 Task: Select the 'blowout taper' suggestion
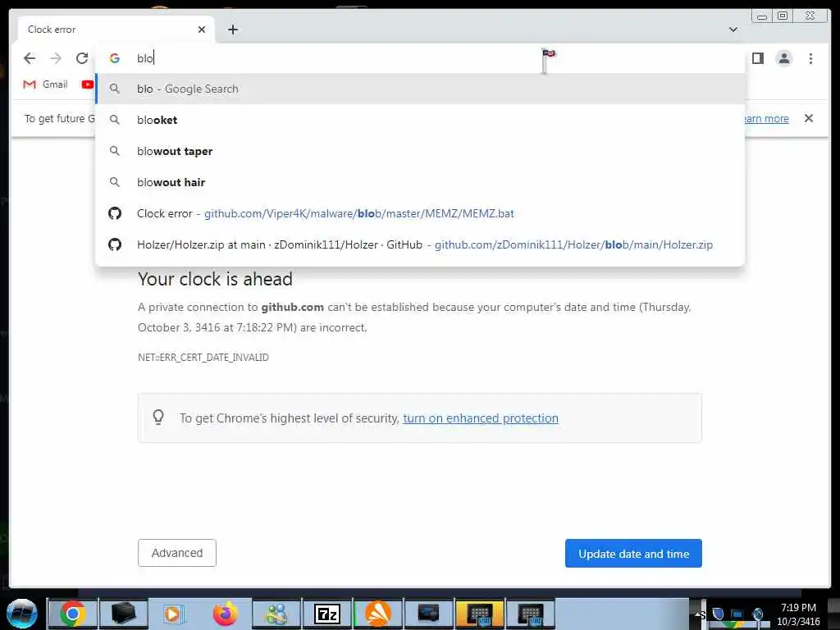(420, 151)
